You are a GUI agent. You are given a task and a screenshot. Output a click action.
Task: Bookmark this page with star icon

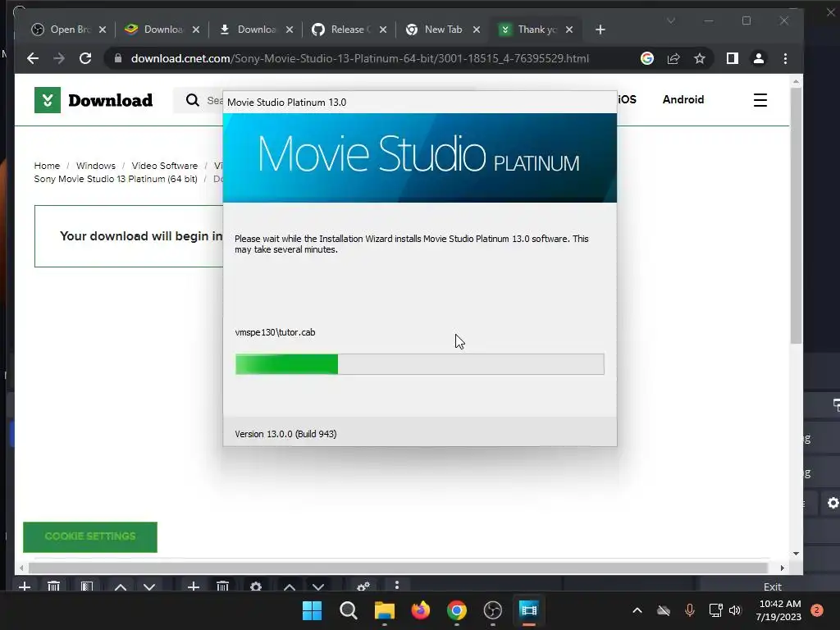[x=700, y=58]
